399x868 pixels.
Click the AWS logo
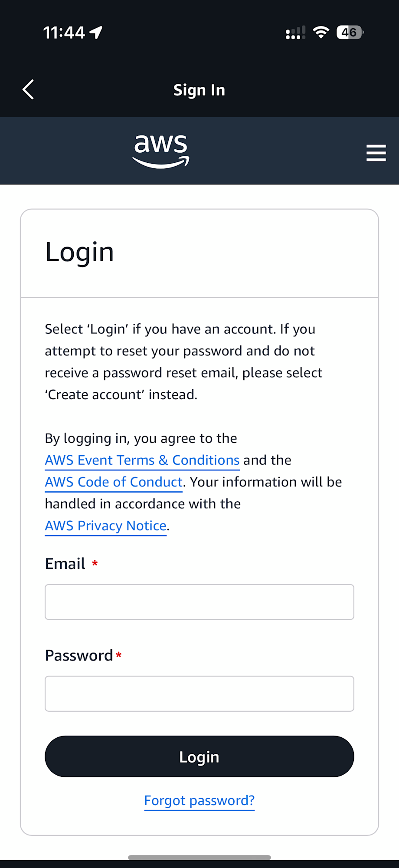[x=161, y=151]
